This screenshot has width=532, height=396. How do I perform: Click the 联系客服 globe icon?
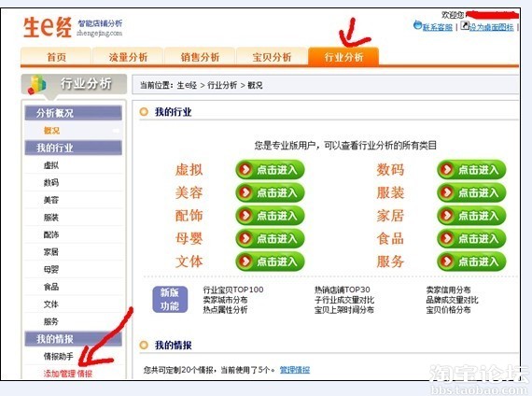(417, 25)
